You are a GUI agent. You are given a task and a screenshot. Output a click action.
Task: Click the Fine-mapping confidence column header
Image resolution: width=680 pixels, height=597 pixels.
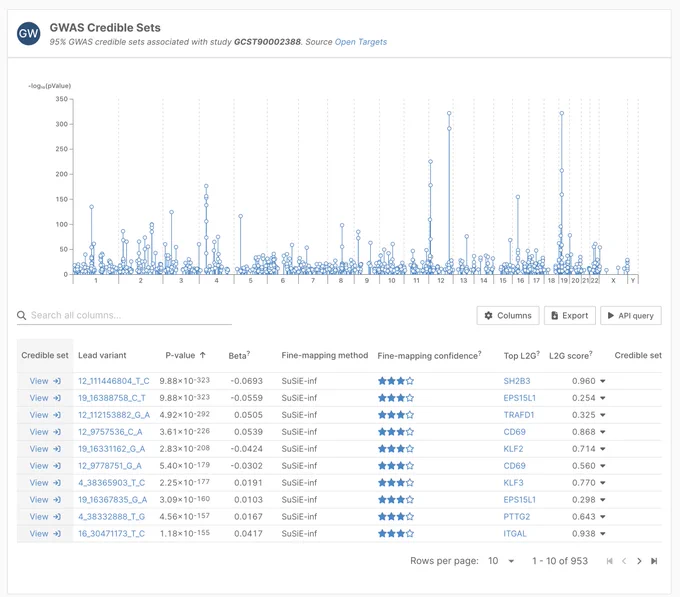pyautogui.click(x=429, y=356)
